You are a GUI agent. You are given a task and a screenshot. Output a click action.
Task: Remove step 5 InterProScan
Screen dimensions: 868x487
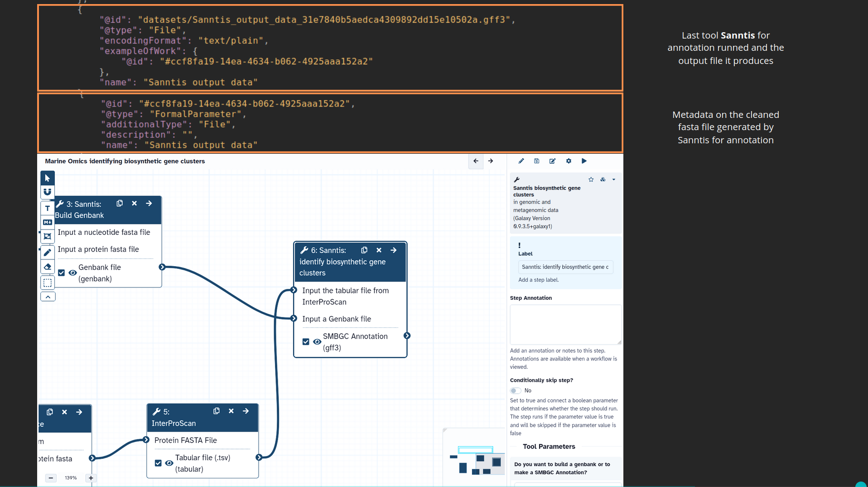click(231, 411)
